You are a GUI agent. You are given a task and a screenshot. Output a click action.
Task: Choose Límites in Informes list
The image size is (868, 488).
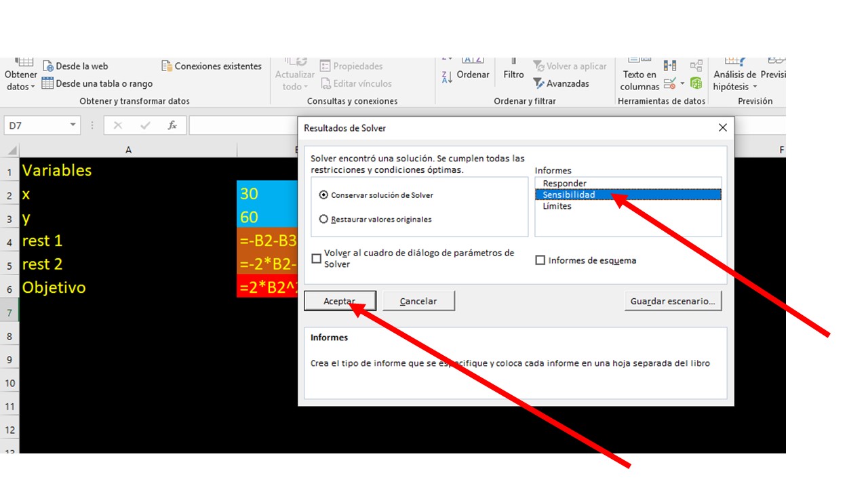557,206
